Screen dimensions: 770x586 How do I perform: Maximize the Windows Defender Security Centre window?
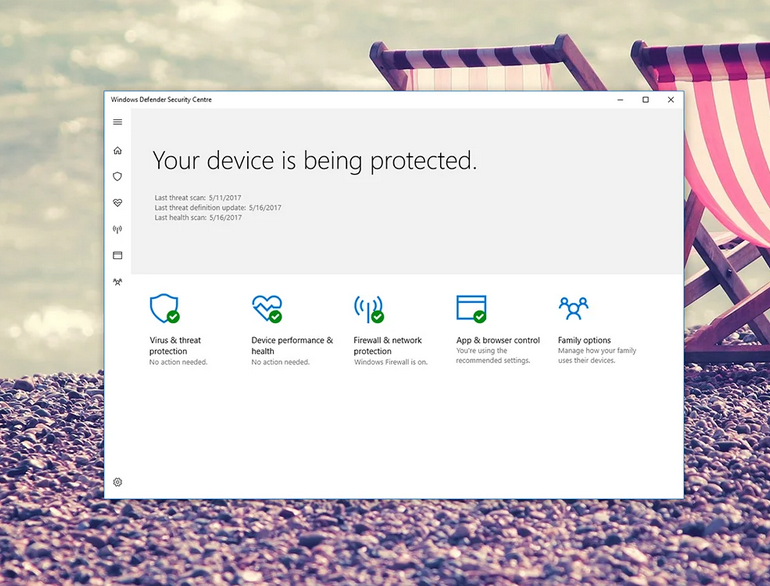click(645, 100)
